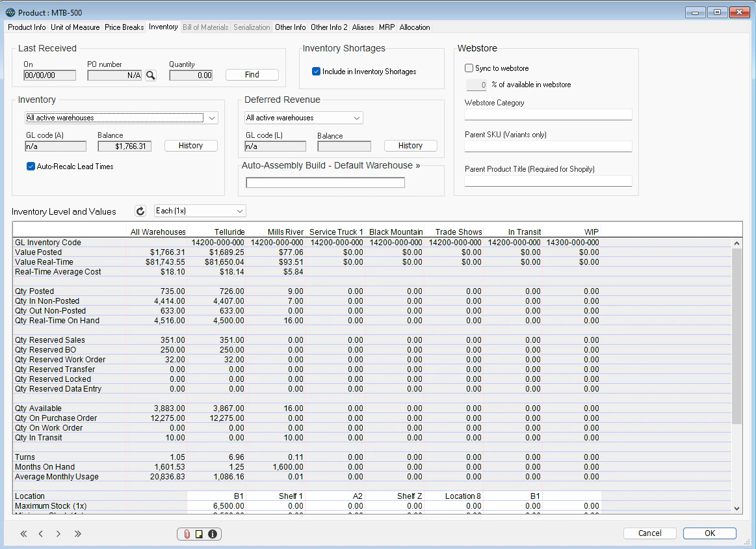
Task: Uncheck Include in Inventory Shortages
Action: pyautogui.click(x=315, y=72)
